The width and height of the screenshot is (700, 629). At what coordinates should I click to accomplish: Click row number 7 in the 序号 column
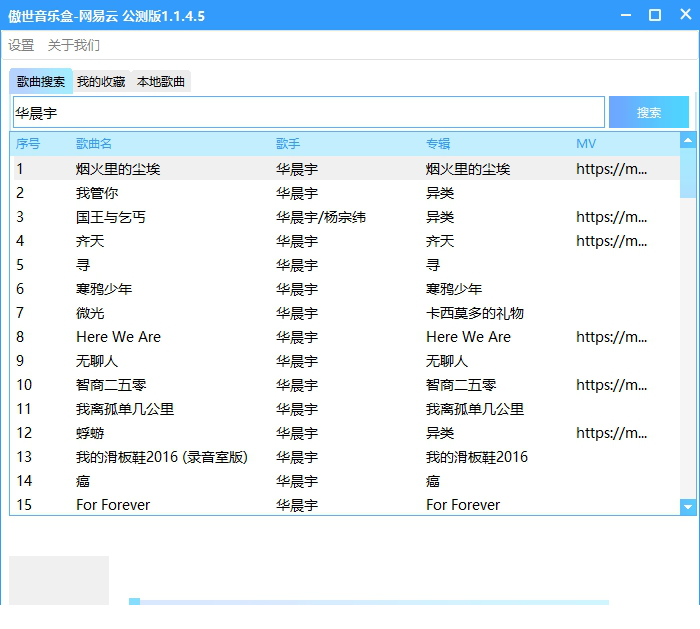tap(20, 313)
